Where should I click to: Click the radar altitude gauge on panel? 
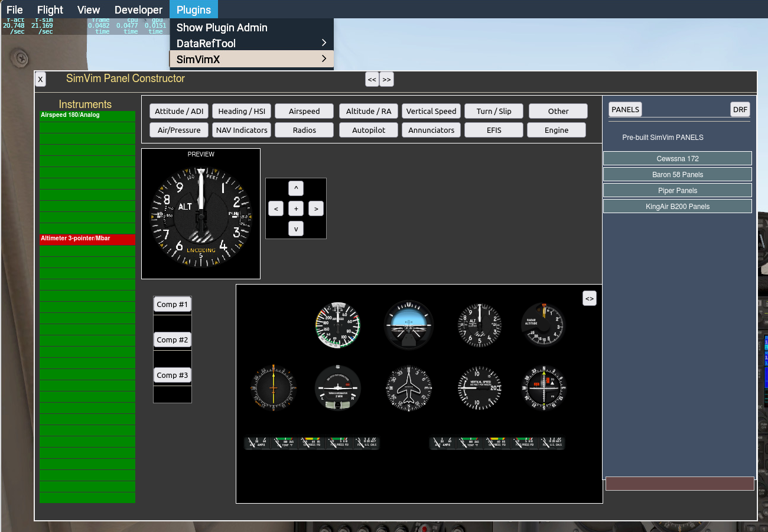point(544,324)
